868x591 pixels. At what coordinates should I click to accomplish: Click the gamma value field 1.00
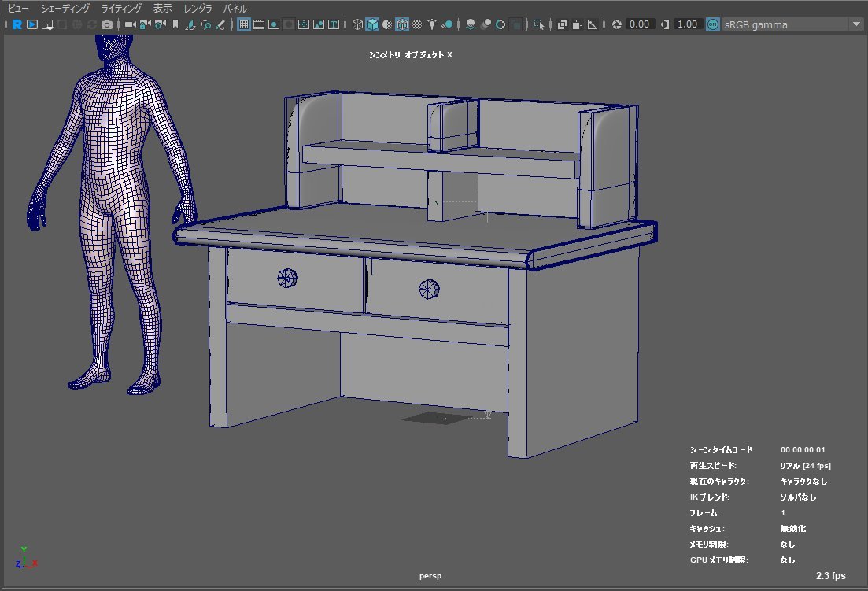(x=687, y=24)
